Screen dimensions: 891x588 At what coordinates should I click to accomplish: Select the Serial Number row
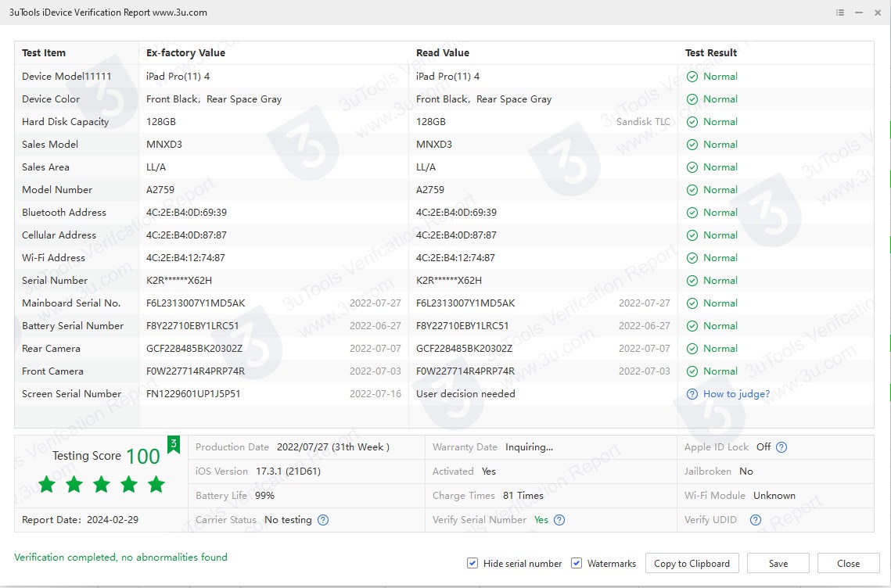coord(55,281)
